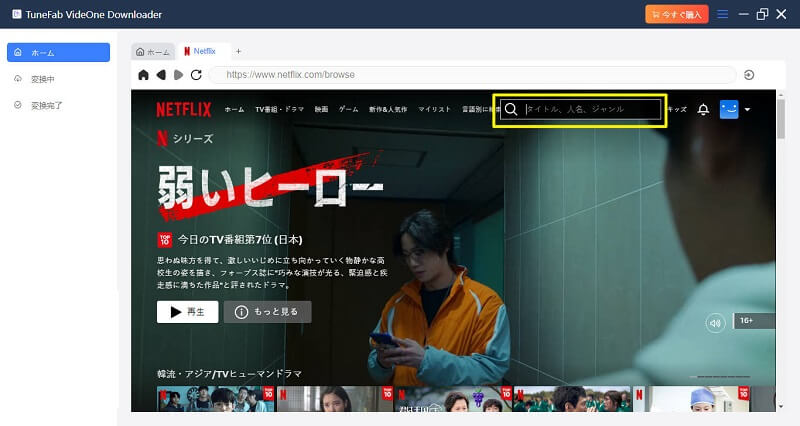Screen dimensions: 800x426
Task: Click the 弱いヒーロー title logo
Action: click(270, 186)
